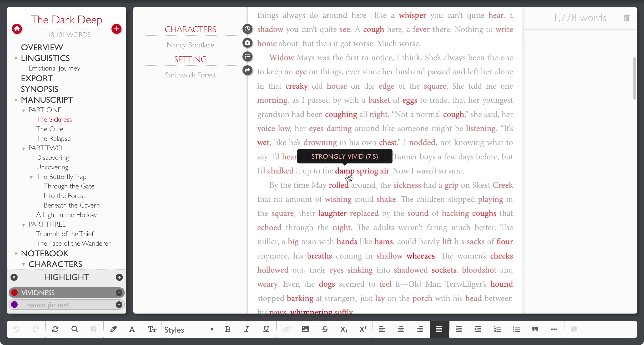Disable justified text alignment
Image resolution: width=644 pixels, height=345 pixels.
439,329
